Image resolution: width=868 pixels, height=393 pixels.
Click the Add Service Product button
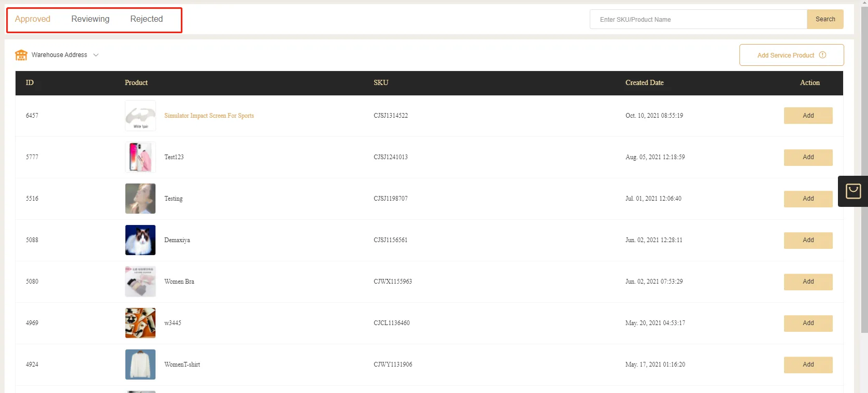[786, 55]
